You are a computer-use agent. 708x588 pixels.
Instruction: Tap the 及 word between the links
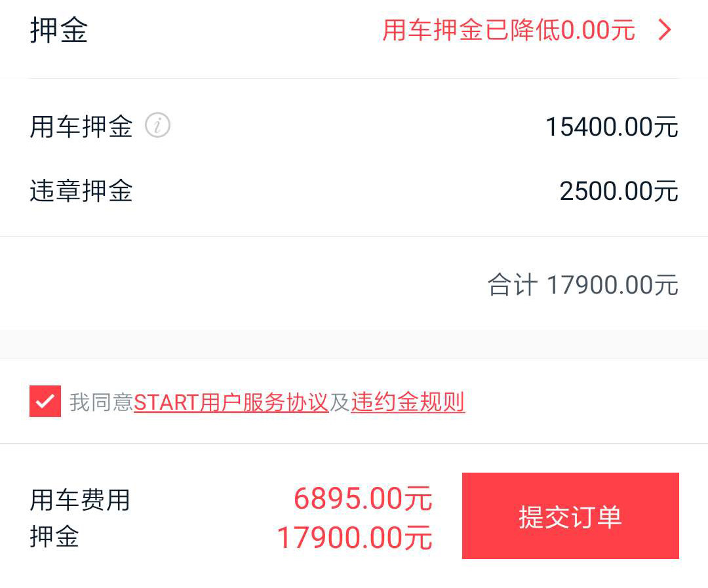point(340,402)
